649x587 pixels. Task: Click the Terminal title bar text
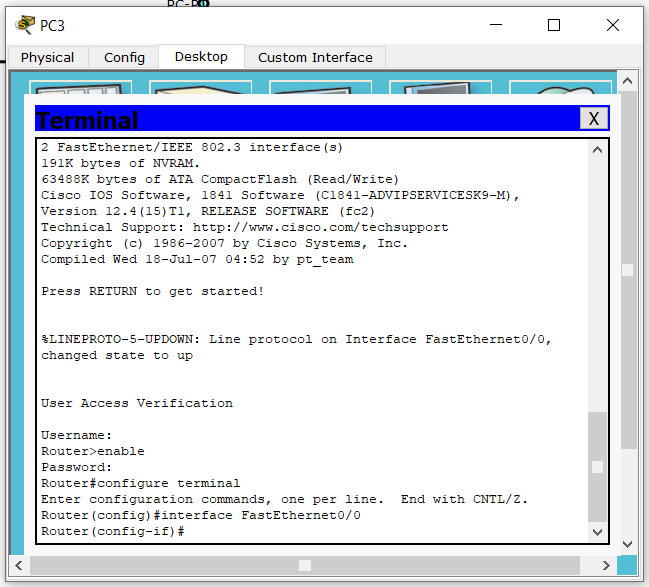point(87,120)
